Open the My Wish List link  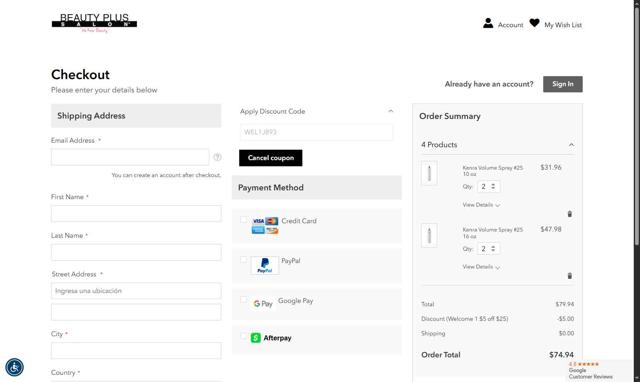[x=563, y=25]
